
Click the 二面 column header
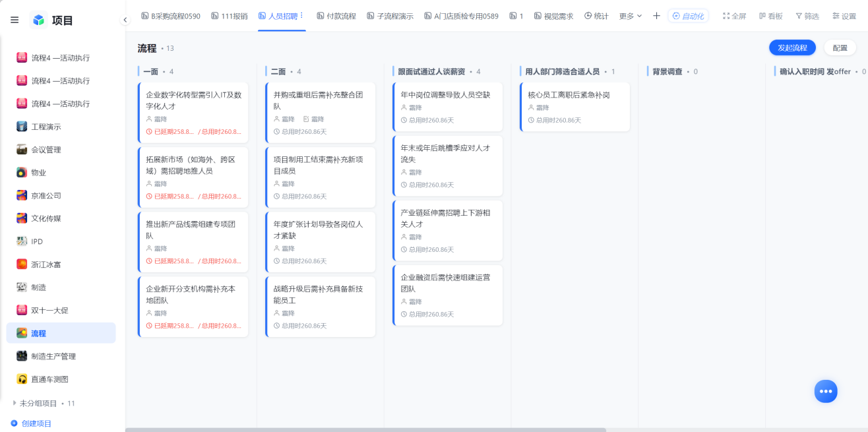click(278, 71)
